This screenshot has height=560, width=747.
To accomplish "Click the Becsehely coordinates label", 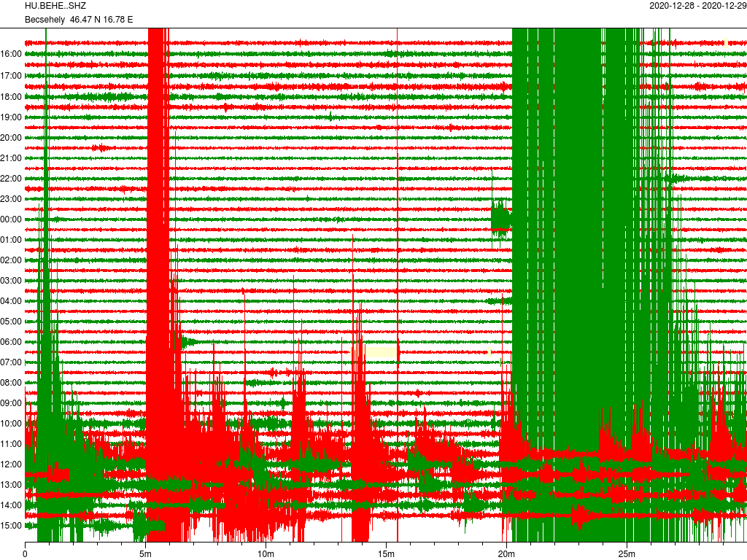I will click(79, 19).
